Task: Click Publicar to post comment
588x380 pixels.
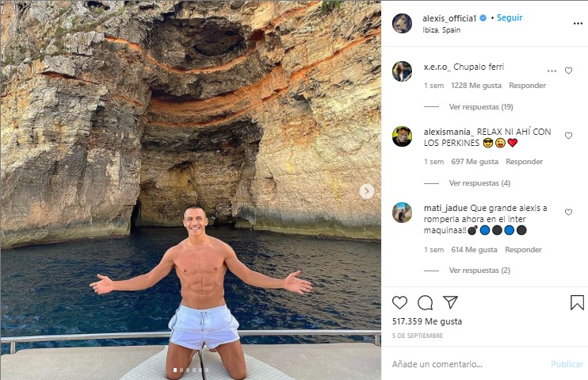Action: [567, 364]
